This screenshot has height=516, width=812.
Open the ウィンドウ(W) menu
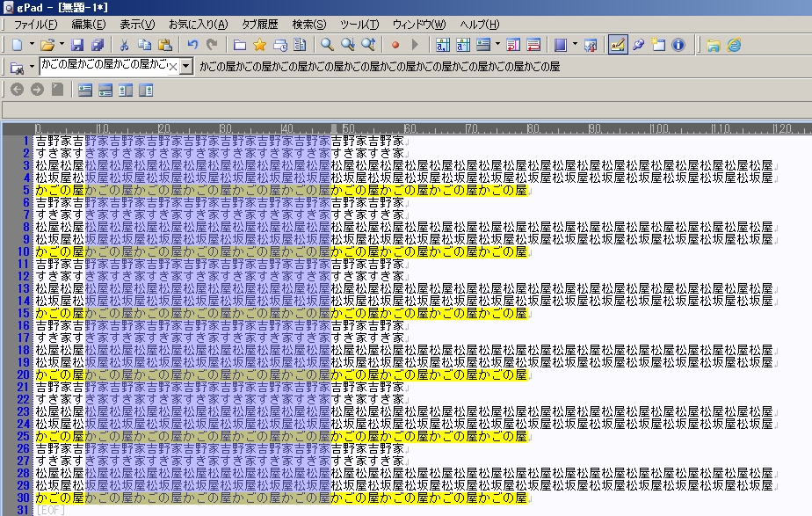tap(418, 25)
